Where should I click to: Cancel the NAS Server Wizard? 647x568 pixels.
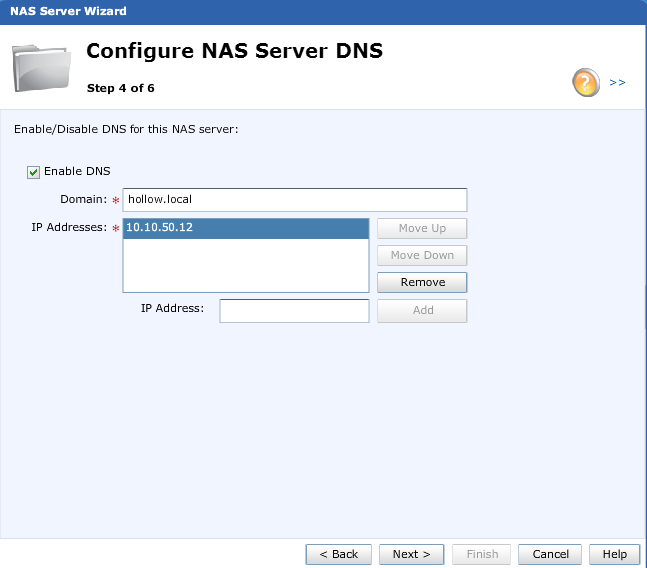pyautogui.click(x=550, y=554)
